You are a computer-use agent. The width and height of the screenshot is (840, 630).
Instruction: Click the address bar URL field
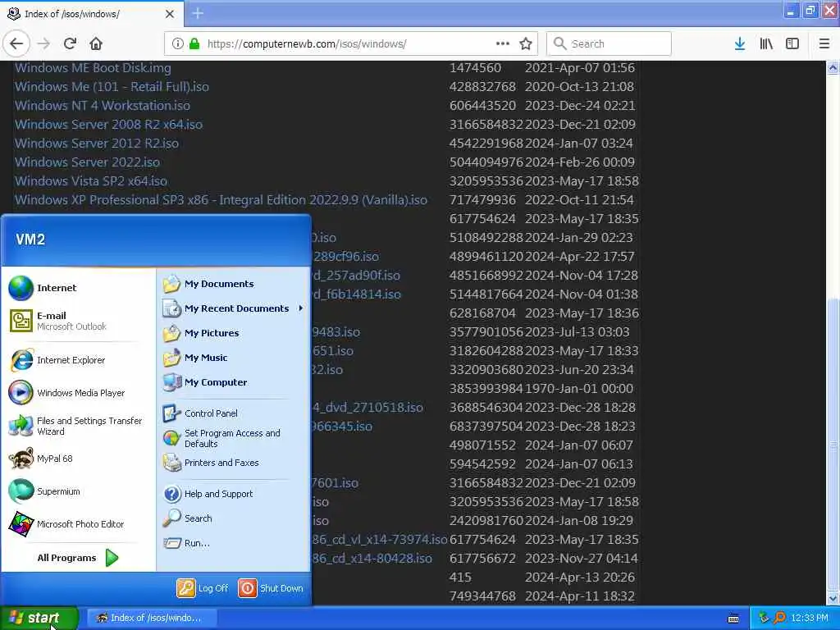351,43
